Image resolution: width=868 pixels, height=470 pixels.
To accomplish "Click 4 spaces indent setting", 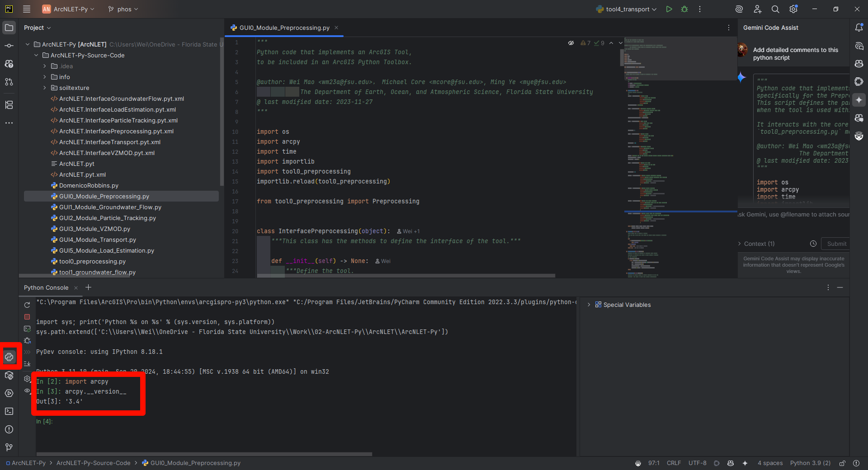I will click(x=770, y=463).
